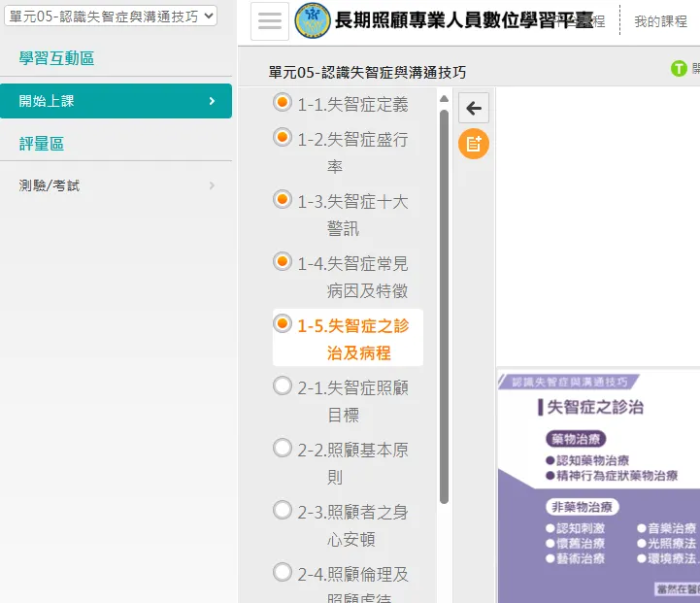Click 非藥物治療 label on slide
Image resolution: width=700 pixels, height=603 pixels.
[582, 507]
